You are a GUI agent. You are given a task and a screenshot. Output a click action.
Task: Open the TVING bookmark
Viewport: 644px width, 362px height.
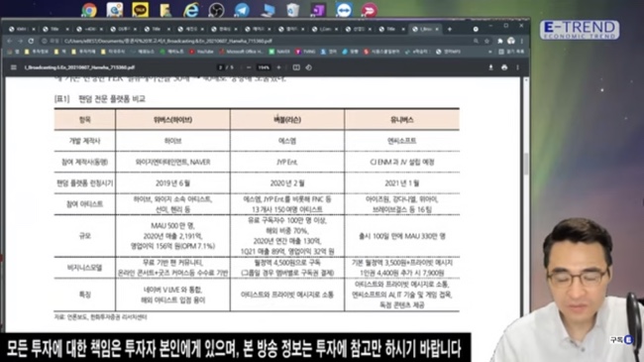pos(305,52)
